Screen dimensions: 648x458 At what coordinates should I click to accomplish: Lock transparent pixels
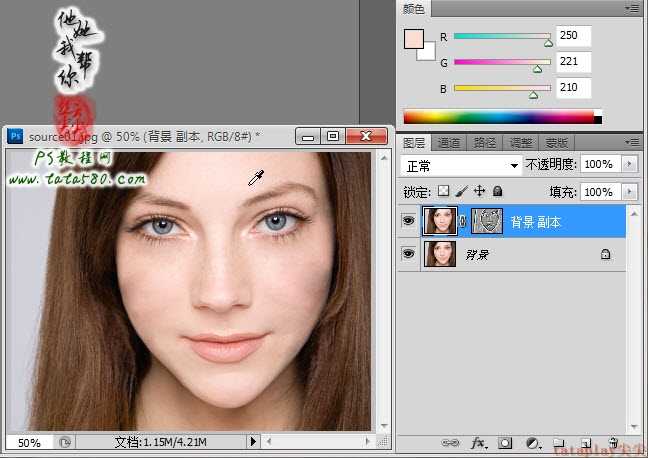[x=443, y=191]
